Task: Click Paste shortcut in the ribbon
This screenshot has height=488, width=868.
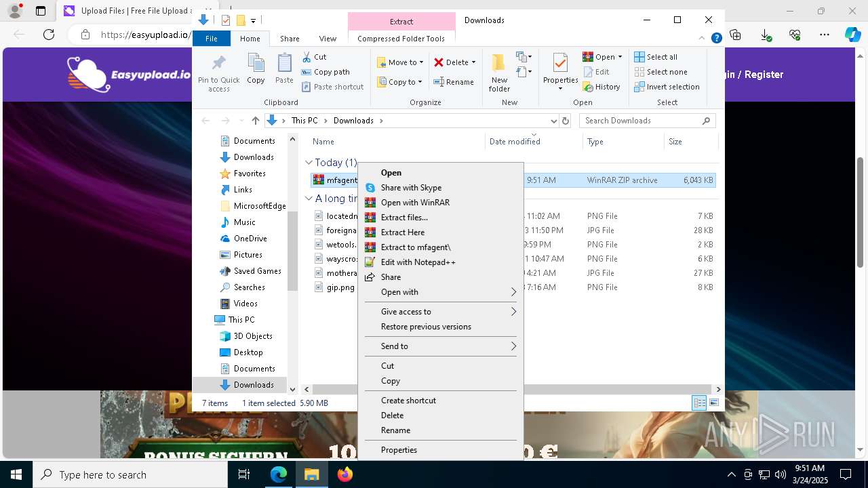Action: [x=332, y=87]
